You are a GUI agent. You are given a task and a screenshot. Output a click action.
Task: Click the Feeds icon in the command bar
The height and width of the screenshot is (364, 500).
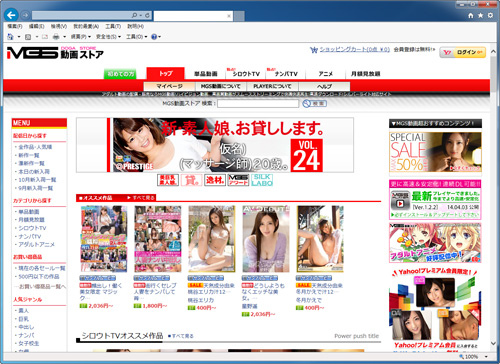(x=28, y=37)
